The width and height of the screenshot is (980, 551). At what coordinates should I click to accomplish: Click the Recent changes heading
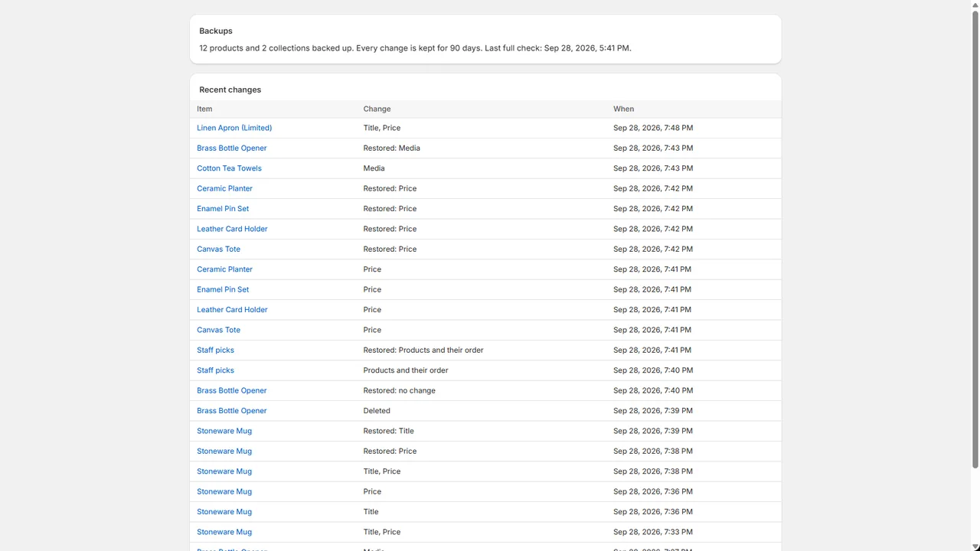tap(230, 90)
